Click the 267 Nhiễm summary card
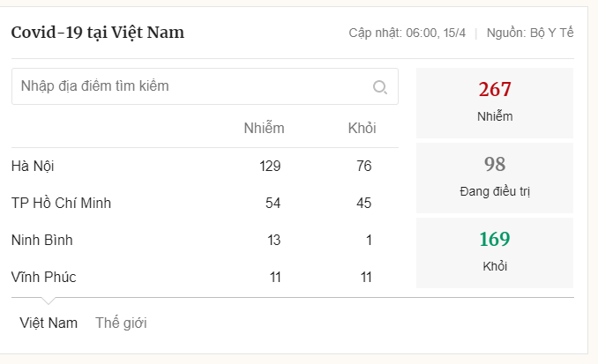The image size is (598, 364). click(494, 102)
